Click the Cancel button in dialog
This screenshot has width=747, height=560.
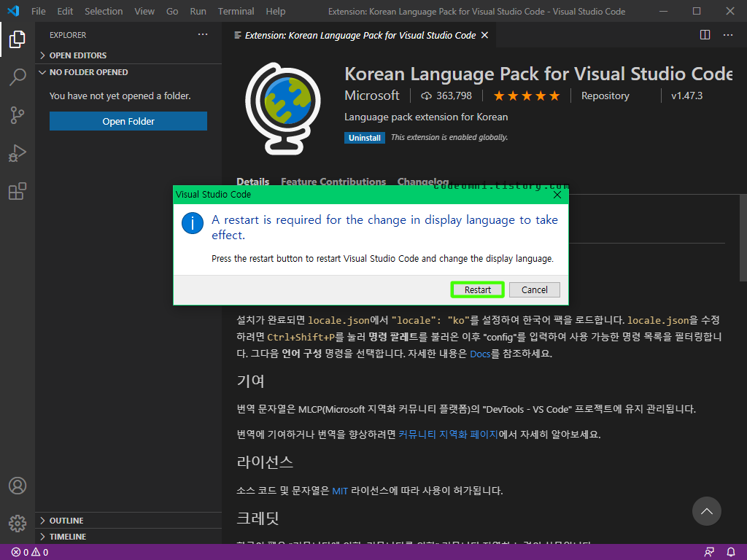(x=535, y=290)
